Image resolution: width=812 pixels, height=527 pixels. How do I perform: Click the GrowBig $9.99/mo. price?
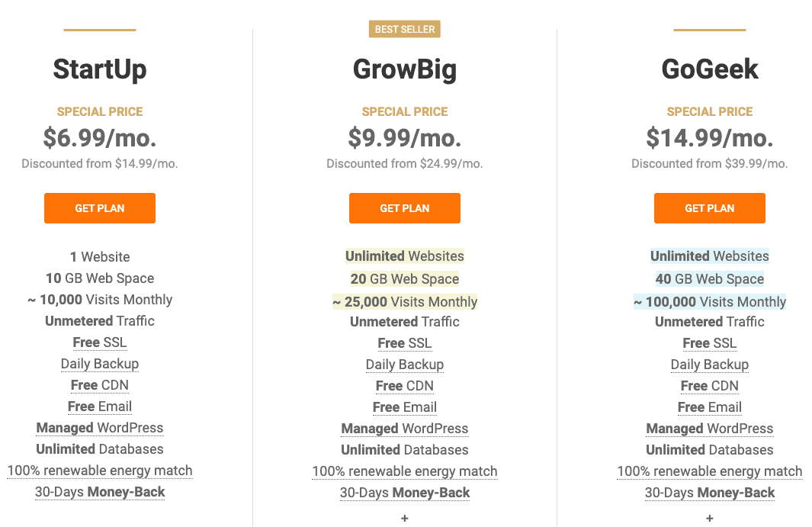pyautogui.click(x=405, y=138)
